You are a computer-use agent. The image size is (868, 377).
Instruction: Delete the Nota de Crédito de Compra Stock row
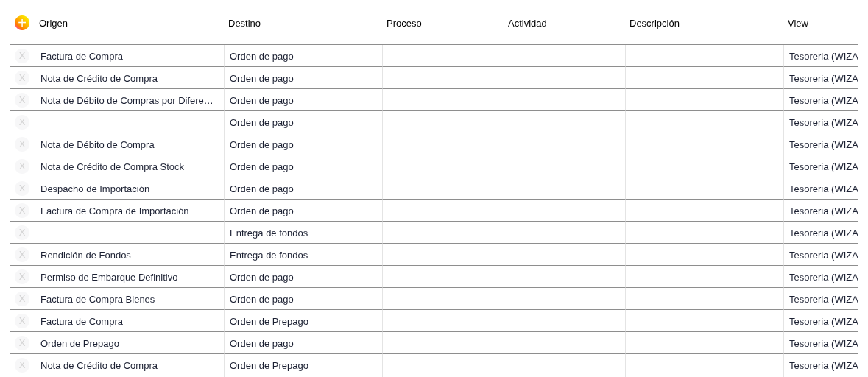pyautogui.click(x=22, y=166)
